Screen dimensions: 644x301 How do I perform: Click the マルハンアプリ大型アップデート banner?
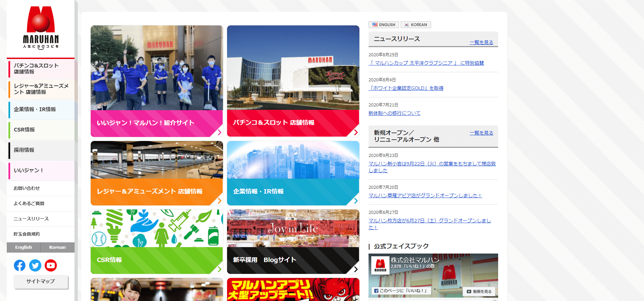click(293, 289)
